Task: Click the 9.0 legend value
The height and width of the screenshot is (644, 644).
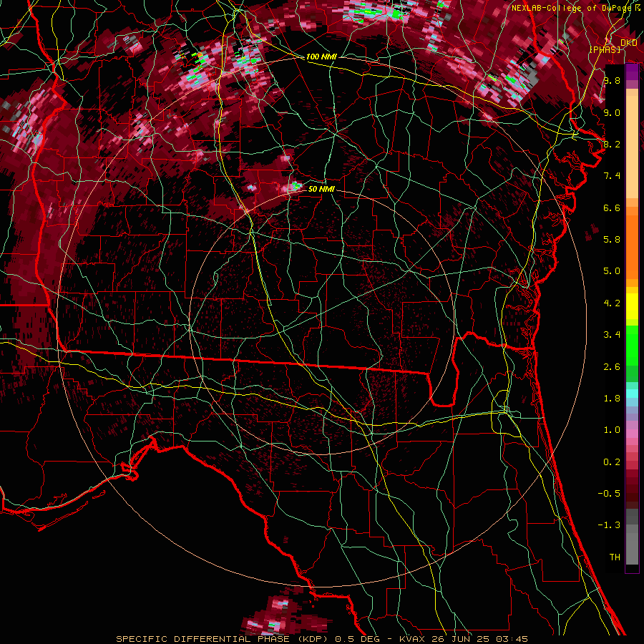Action: coord(612,112)
